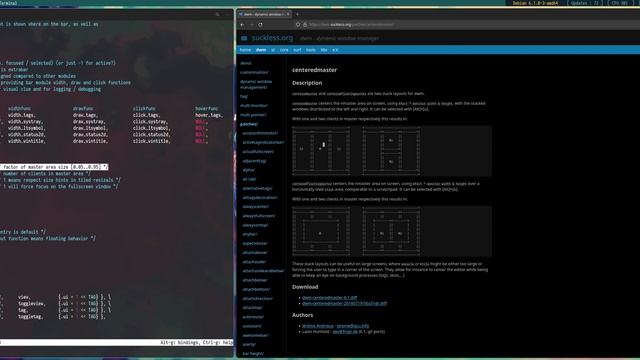
Task: Open the attachdirection/ patch link
Action: point(258,298)
